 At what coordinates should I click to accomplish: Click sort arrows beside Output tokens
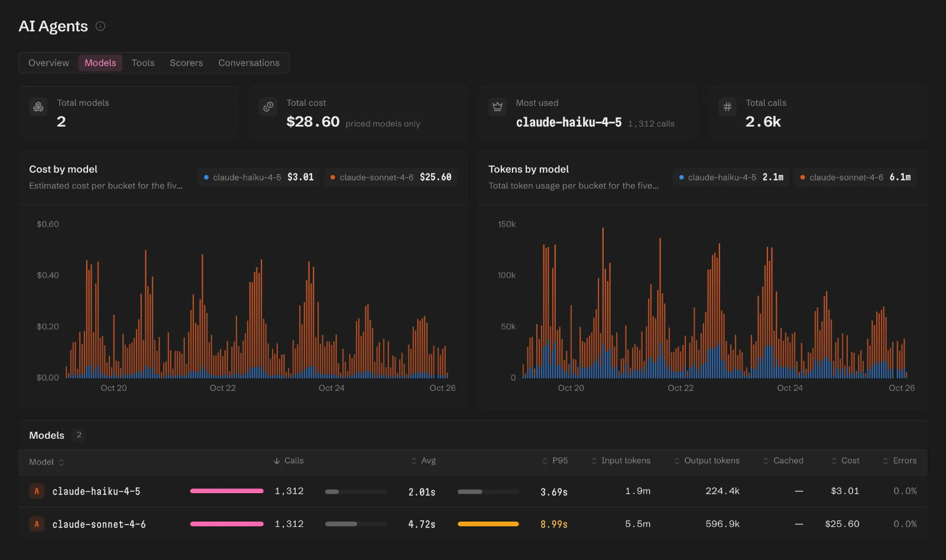click(677, 461)
